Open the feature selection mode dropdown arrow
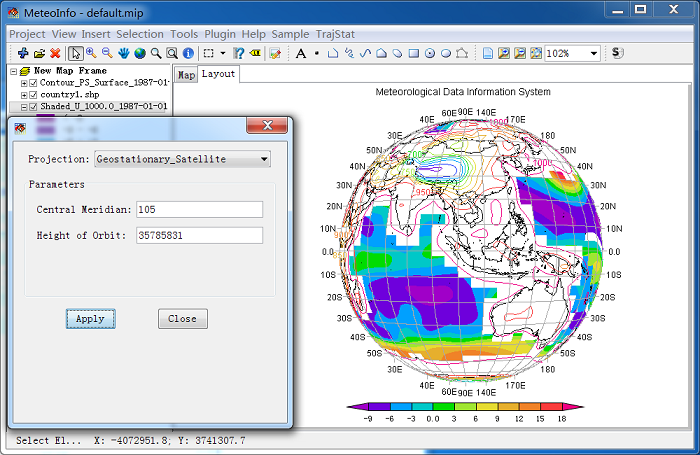Viewport: 700px width, 455px height. tap(223, 54)
